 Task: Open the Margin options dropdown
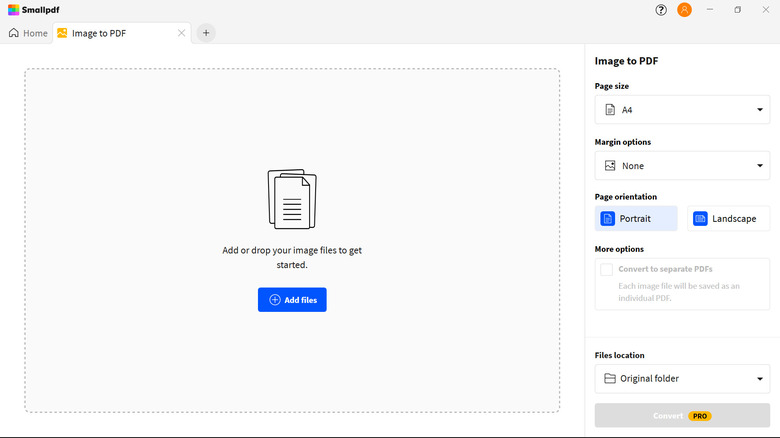tap(682, 166)
